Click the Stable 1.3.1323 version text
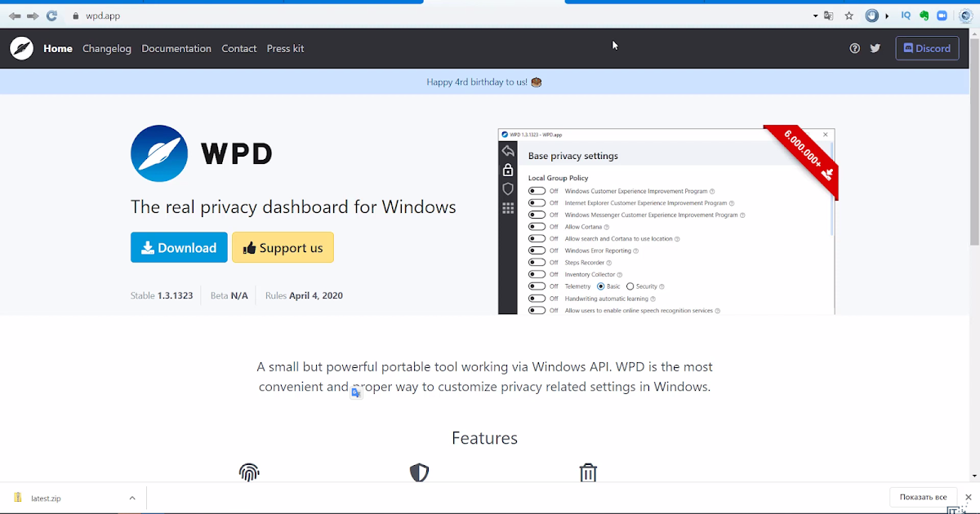Viewport: 980px width, 514px height. pyautogui.click(x=162, y=295)
